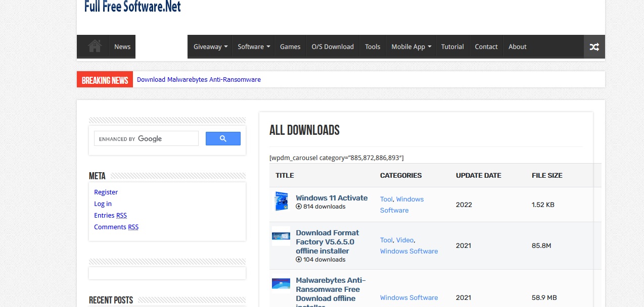Click the TITLE column header
Viewport: 644px width, 307px height.
tap(285, 175)
